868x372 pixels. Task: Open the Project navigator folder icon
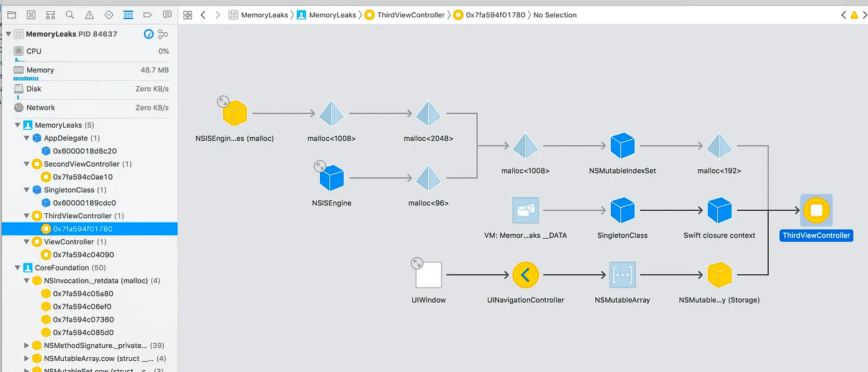[11, 14]
